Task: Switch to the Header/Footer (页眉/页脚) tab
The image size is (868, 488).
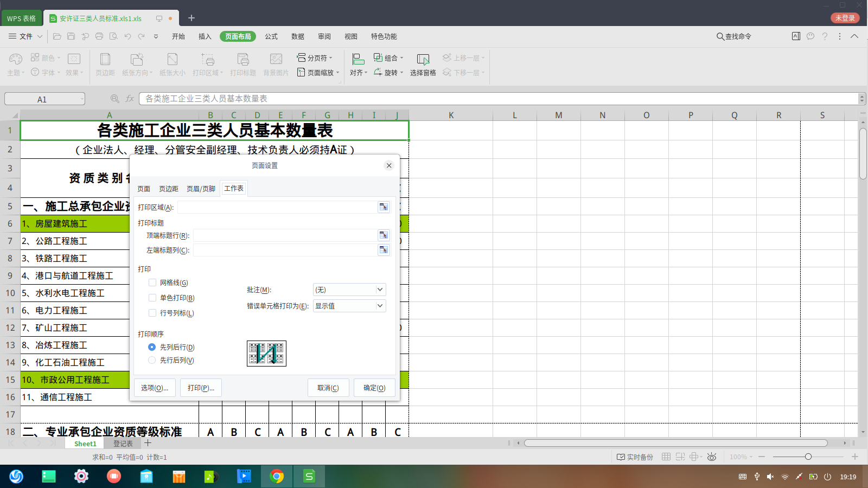Action: coord(201,189)
